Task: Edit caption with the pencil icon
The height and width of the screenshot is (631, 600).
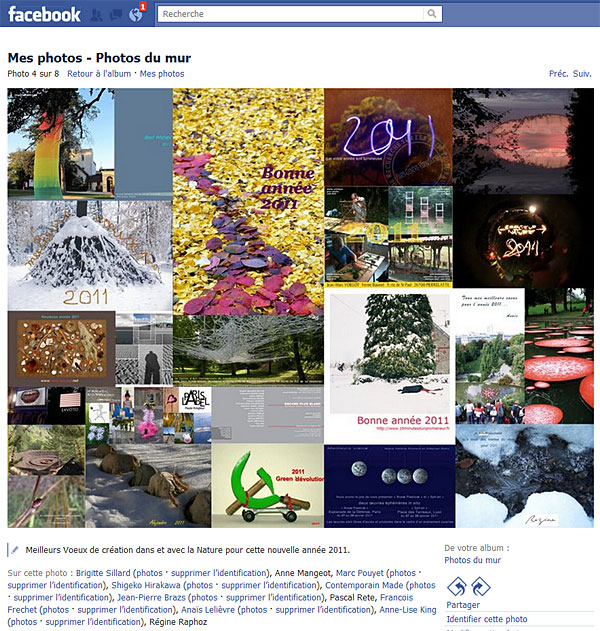Action: coord(14,550)
